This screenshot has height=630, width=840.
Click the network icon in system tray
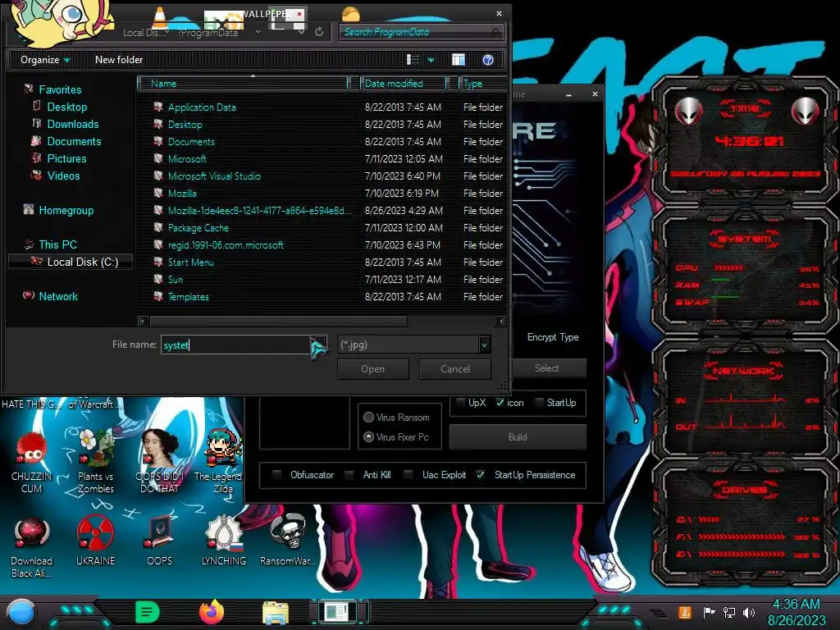coord(729,612)
